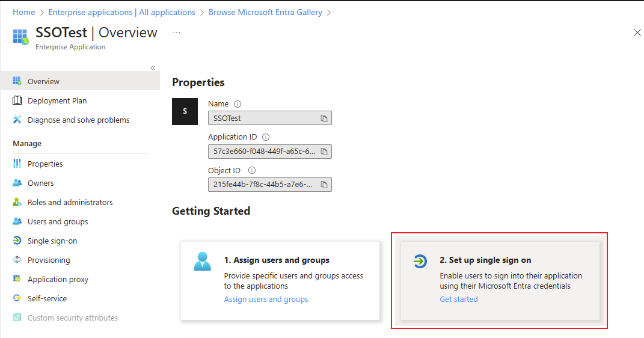
Task: Click the Name field containing SSOTest
Action: coord(270,118)
